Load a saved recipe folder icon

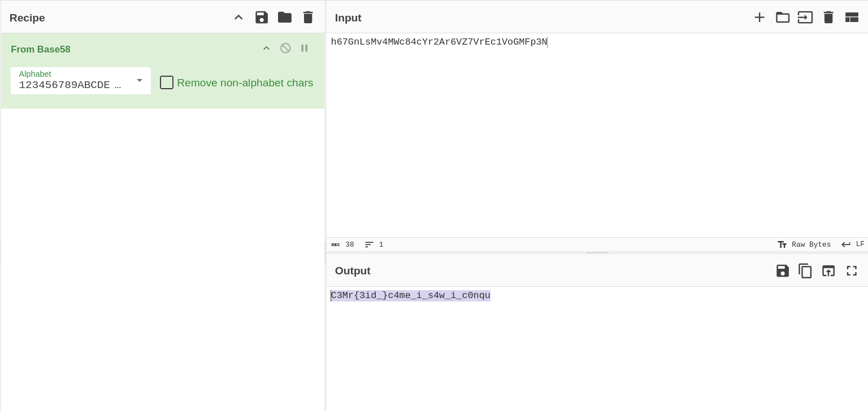pyautogui.click(x=285, y=18)
